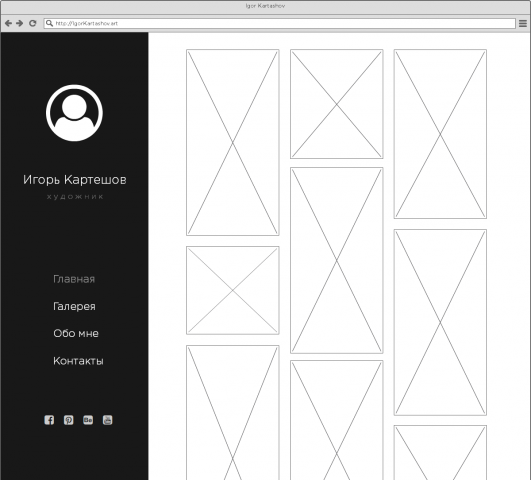
Task: Open the Контакты page
Action: click(x=78, y=361)
